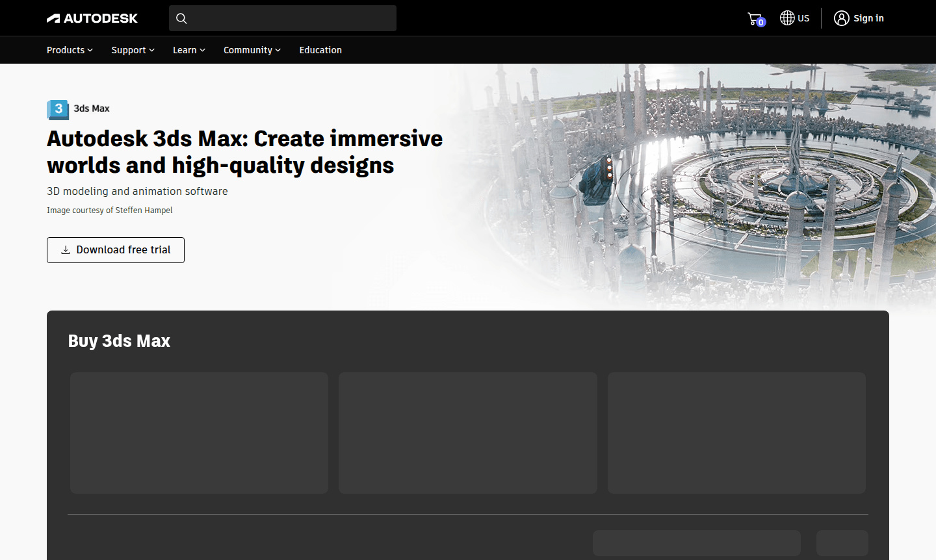Click inside the search input field
This screenshot has height=560, width=936.
282,18
